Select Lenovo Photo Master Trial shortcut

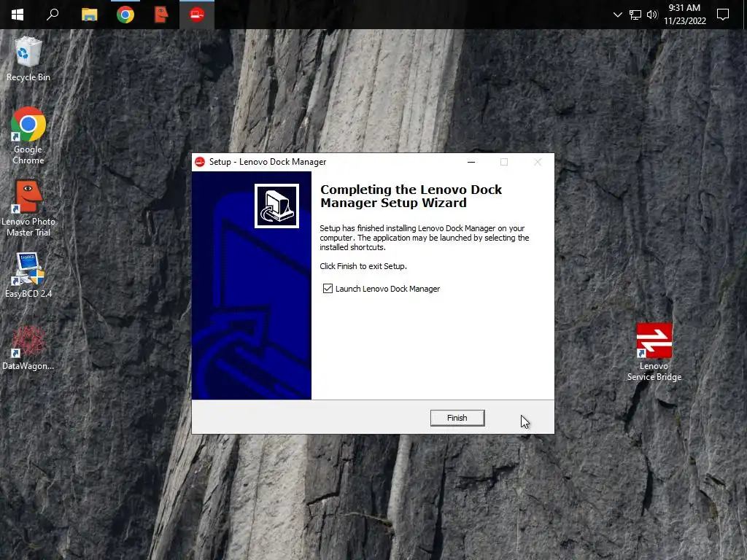[28, 208]
